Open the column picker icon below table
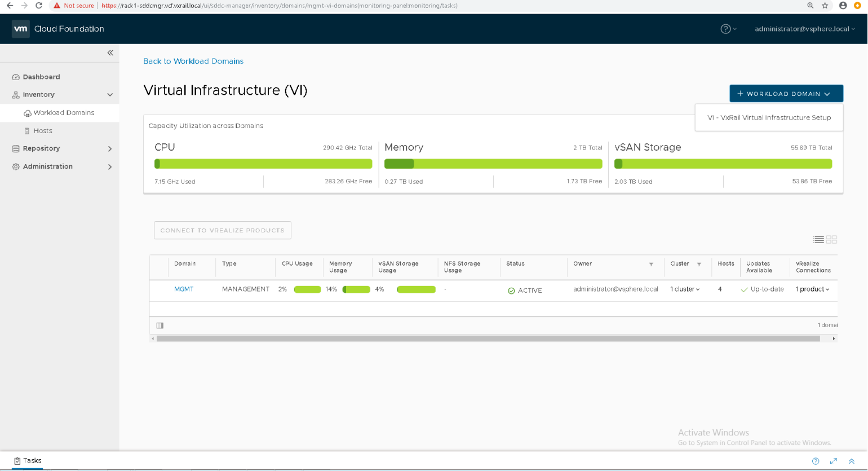The image size is (868, 471). (160, 325)
